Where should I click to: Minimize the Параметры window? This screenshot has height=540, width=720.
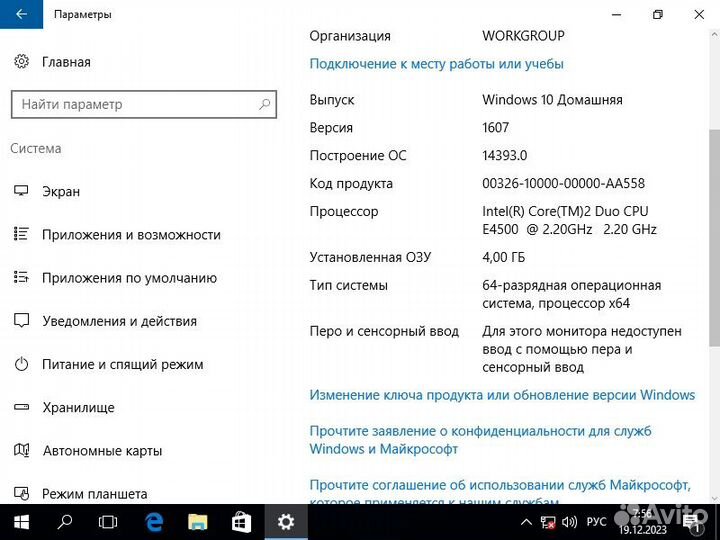click(x=617, y=14)
